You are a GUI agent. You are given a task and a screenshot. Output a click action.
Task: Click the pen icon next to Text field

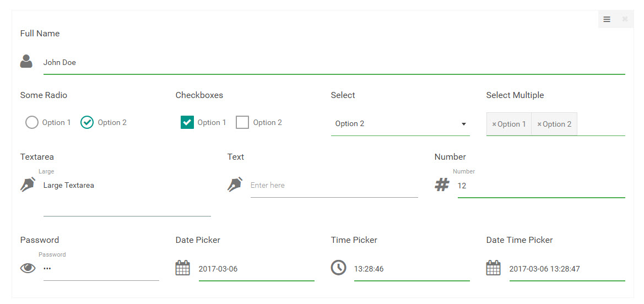click(235, 184)
